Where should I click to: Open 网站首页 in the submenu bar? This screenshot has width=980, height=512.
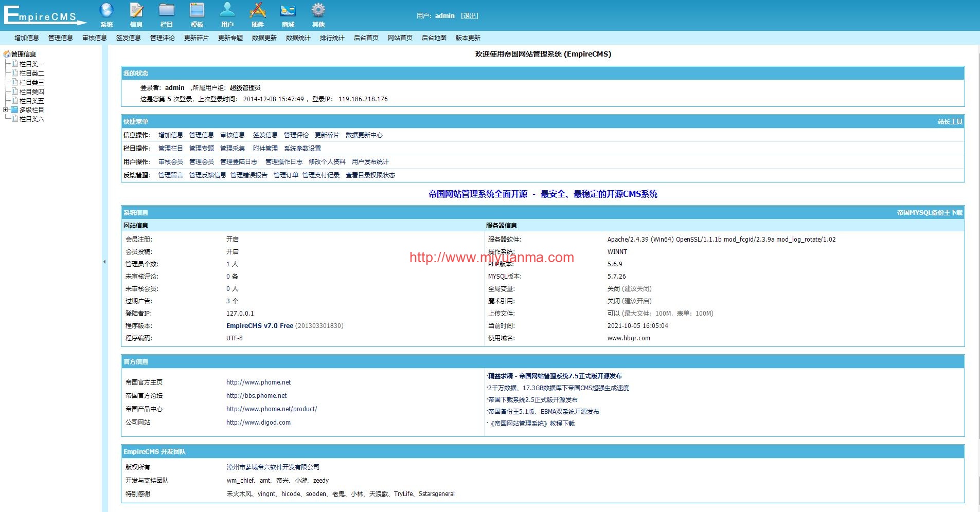pyautogui.click(x=400, y=38)
